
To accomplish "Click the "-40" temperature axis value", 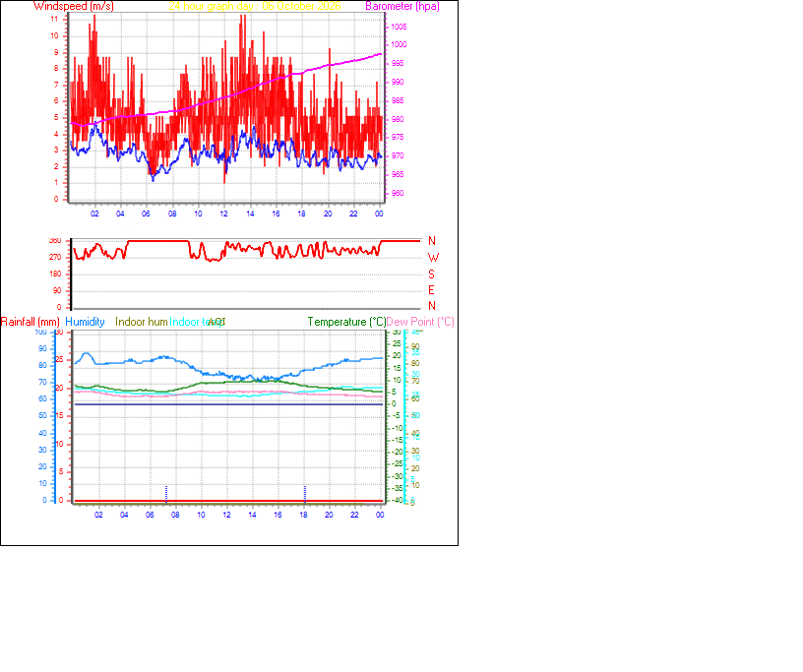I will (397, 501).
